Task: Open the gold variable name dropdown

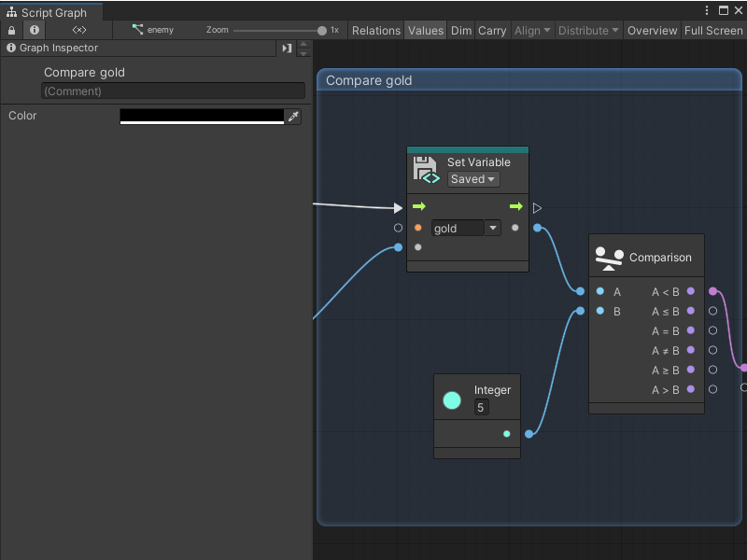Action: tap(465, 227)
